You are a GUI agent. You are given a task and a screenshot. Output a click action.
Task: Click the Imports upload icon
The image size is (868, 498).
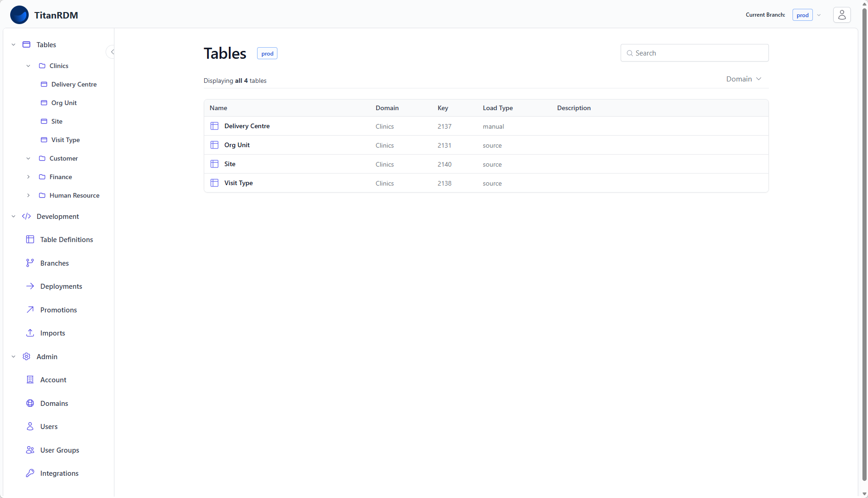pos(30,333)
